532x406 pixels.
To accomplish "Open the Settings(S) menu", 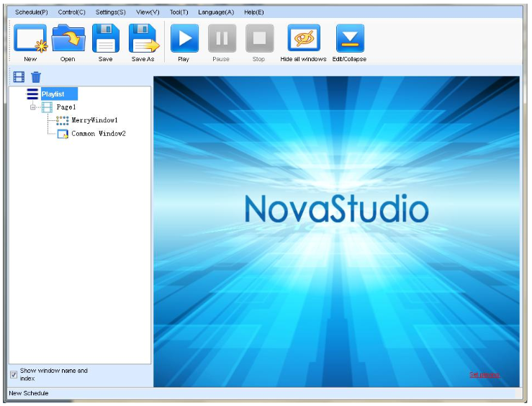I will tap(111, 12).
